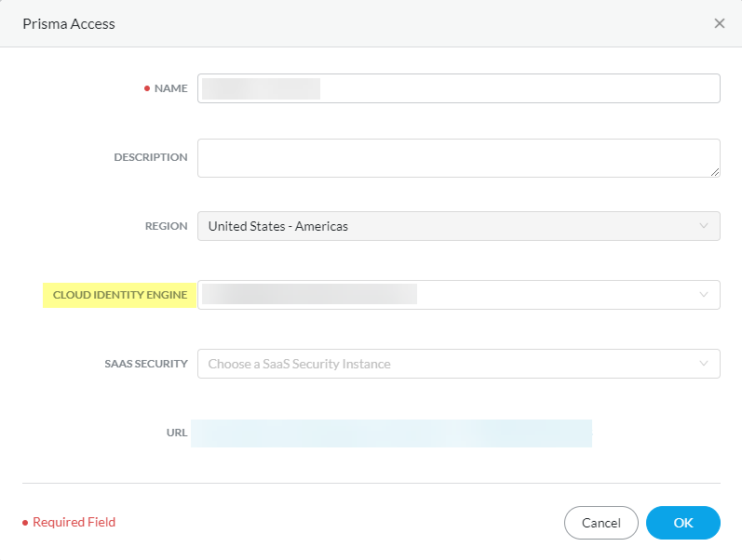Click the Name field label
The height and width of the screenshot is (560, 742).
click(170, 88)
